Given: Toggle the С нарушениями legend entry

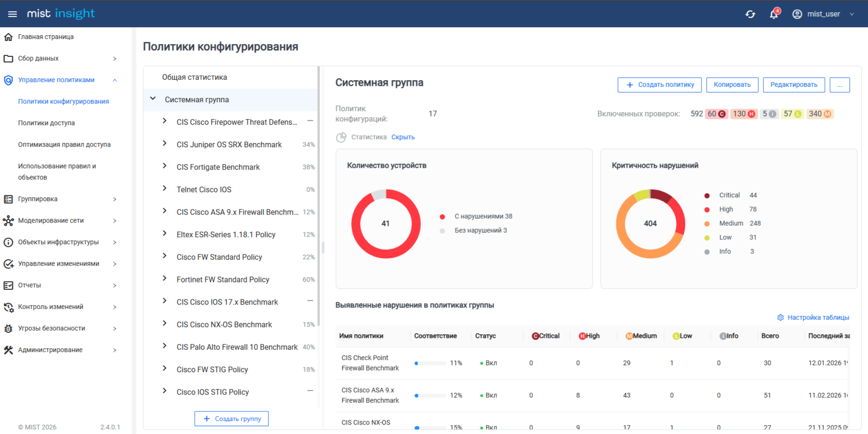Looking at the screenshot, I should tap(482, 217).
